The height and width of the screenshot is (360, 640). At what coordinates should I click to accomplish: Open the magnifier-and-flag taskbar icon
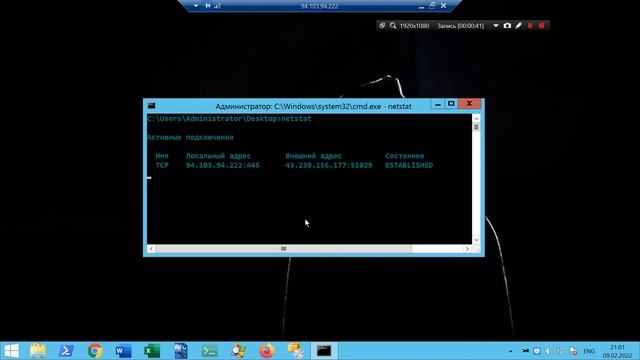point(238,351)
